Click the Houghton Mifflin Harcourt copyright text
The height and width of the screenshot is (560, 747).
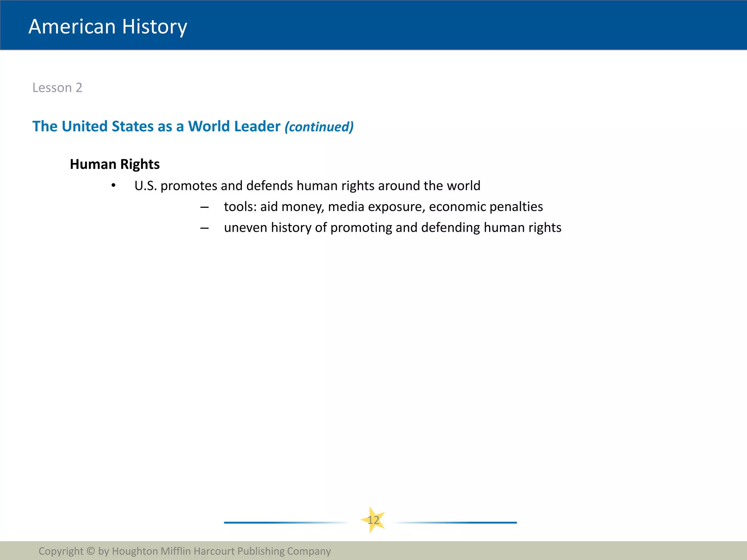point(185,551)
